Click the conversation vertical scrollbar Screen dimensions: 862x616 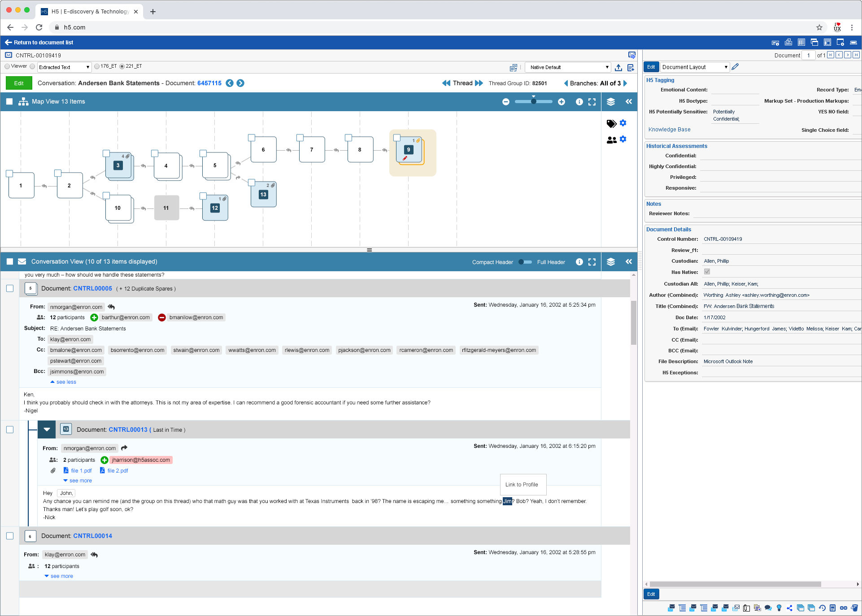[x=633, y=323]
